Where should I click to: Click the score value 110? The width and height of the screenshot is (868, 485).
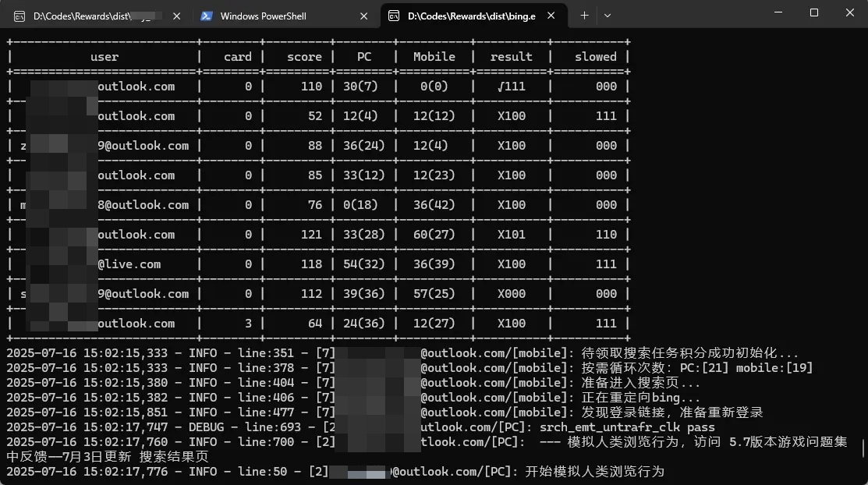coord(311,87)
